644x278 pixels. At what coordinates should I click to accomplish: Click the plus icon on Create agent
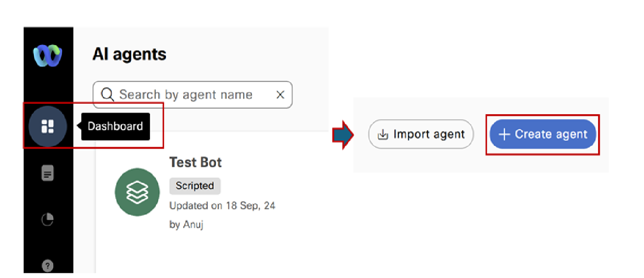504,135
